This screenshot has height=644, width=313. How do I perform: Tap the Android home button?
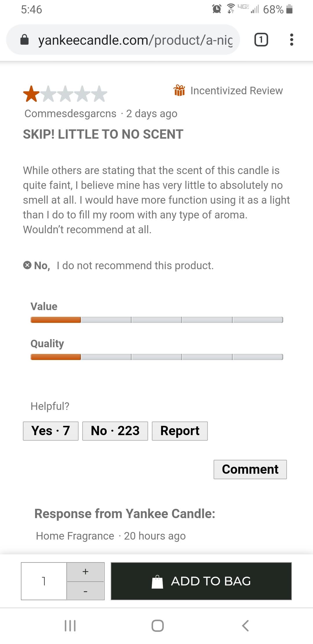(x=158, y=626)
